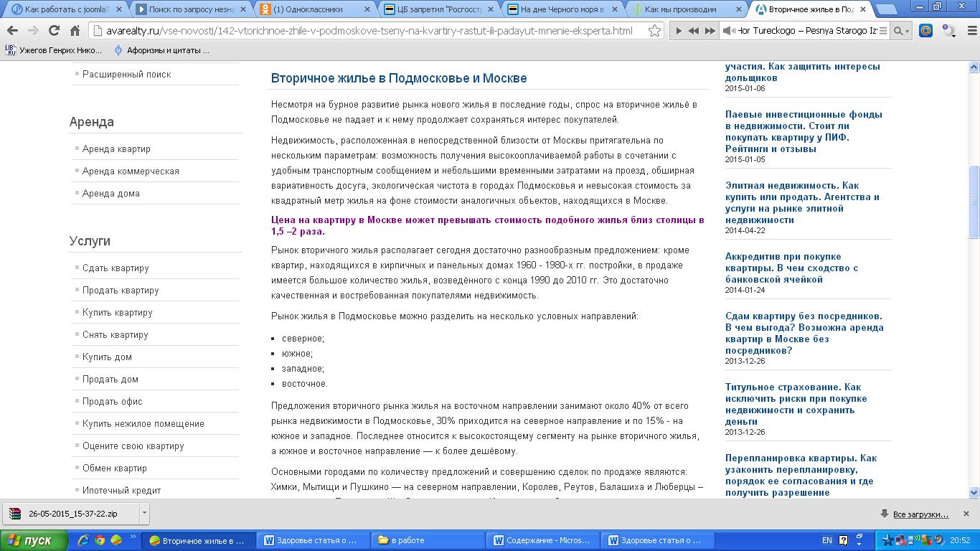Click the scrollbar down arrow
The width and height of the screenshot is (980, 551).
[x=974, y=493]
